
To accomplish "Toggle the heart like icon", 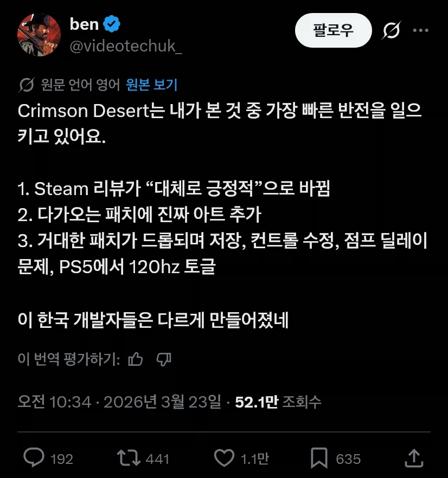I will tap(224, 458).
